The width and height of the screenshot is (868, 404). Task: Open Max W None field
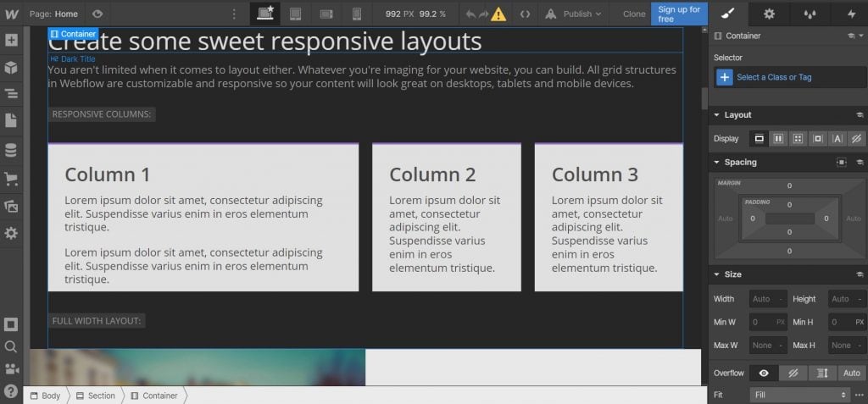[x=768, y=346]
